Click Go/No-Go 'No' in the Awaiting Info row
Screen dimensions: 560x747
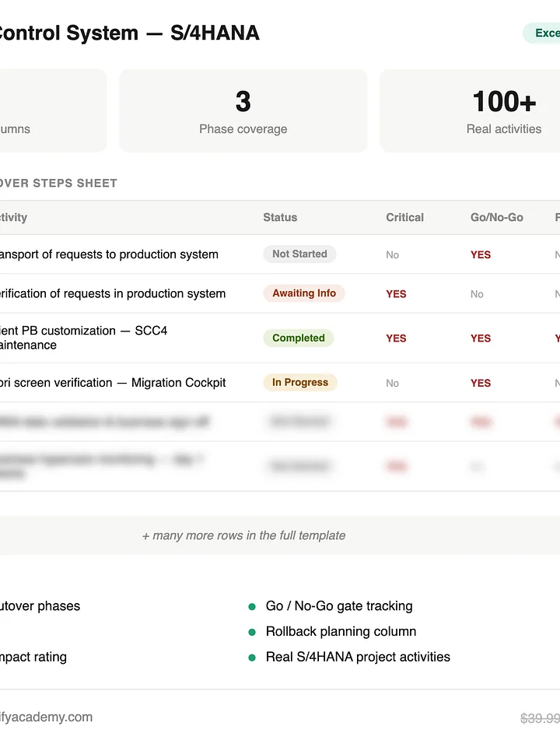pyautogui.click(x=477, y=294)
